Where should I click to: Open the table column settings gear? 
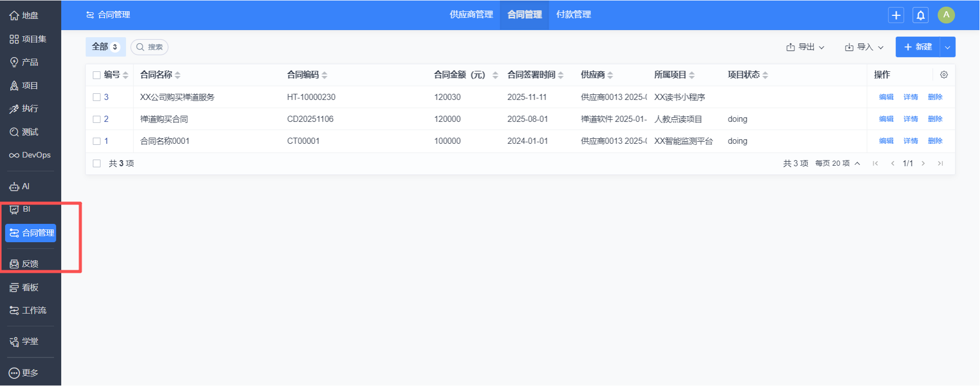click(944, 75)
